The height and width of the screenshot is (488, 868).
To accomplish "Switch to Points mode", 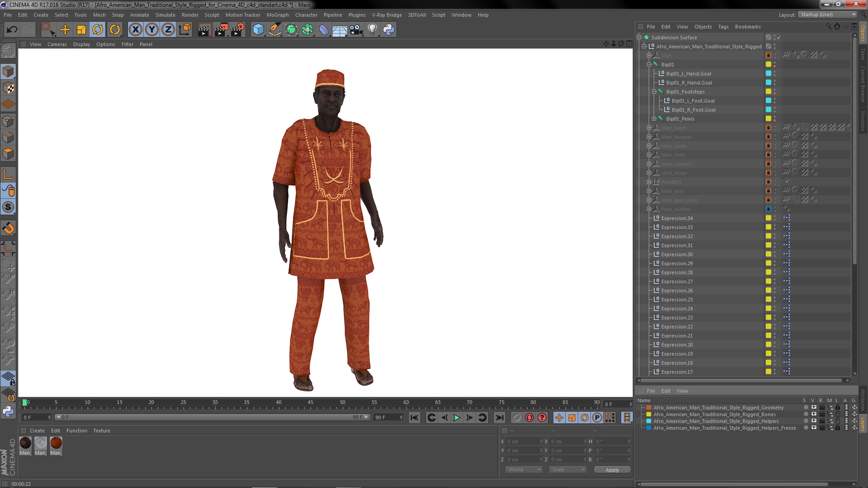I will pyautogui.click(x=8, y=121).
